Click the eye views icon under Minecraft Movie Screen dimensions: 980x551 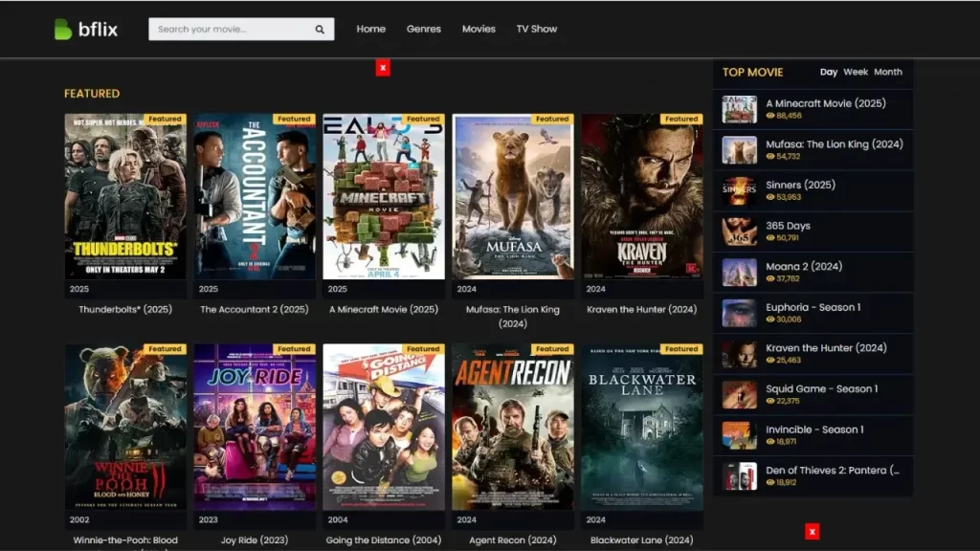coord(770,116)
